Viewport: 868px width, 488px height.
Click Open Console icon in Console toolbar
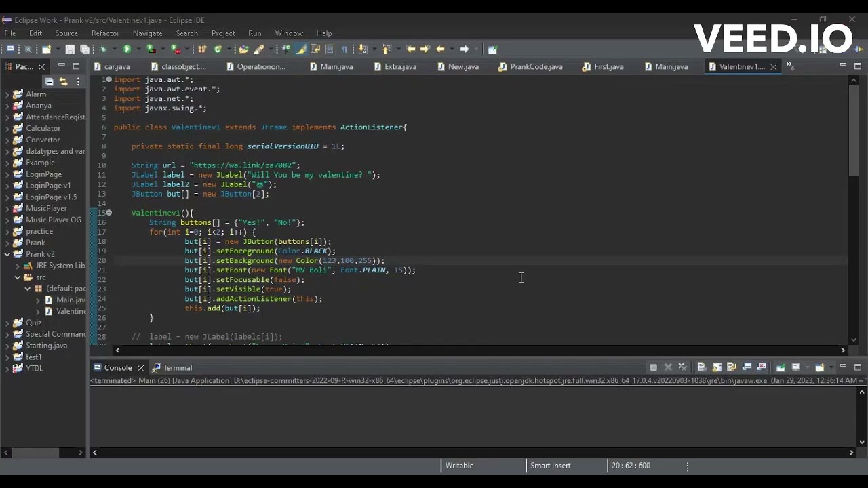point(820,367)
